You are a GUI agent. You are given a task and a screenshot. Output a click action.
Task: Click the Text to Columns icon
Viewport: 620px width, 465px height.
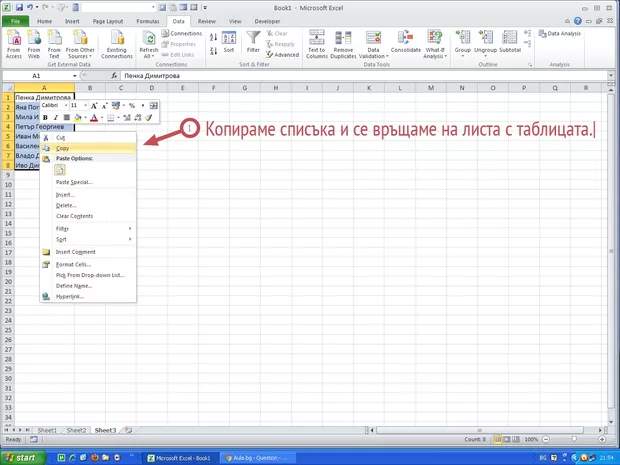[316, 43]
